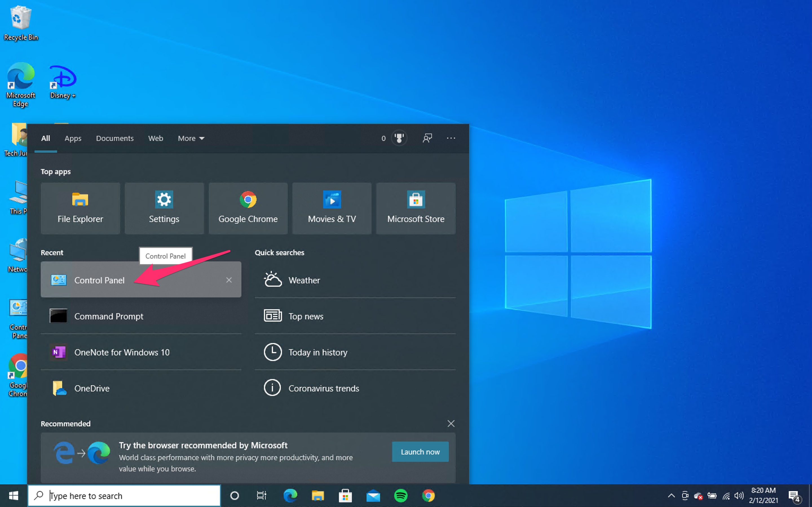Launch Movies & TV from Top apps
Viewport: 812px width, 507px height.
(332, 208)
